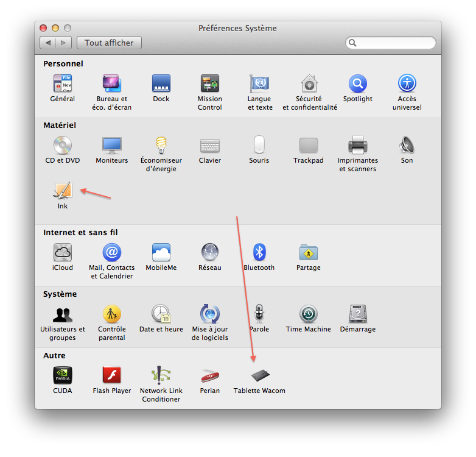476x457 pixels.
Task: Click the search field in the toolbar
Action: click(x=393, y=43)
